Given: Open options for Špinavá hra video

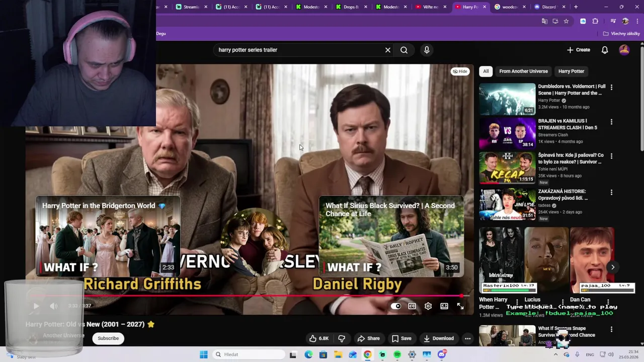Looking at the screenshot, I should [x=611, y=156].
